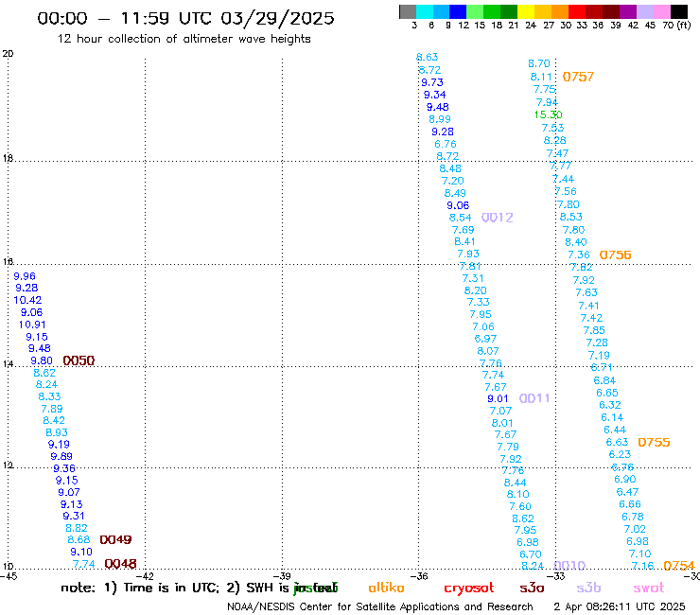This screenshot has width=700, height=615.
Task: Pick the pink swatch before the 70 label
Action: point(661,11)
